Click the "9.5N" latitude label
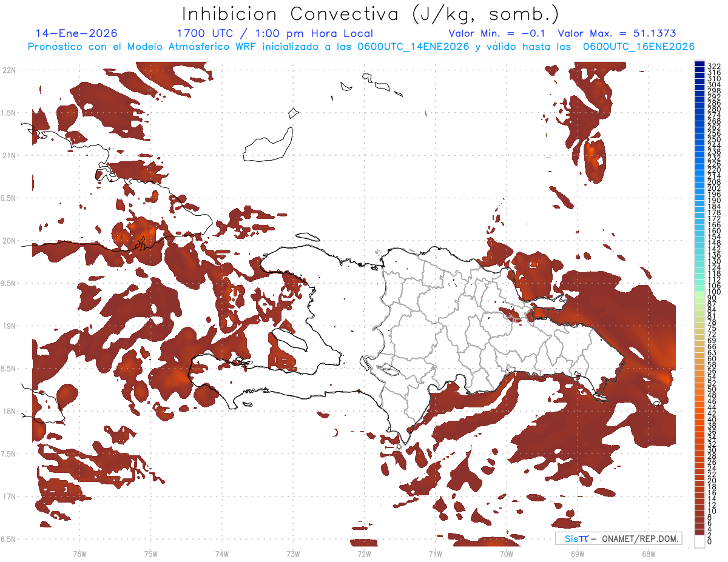The height and width of the screenshot is (562, 728). click(9, 283)
